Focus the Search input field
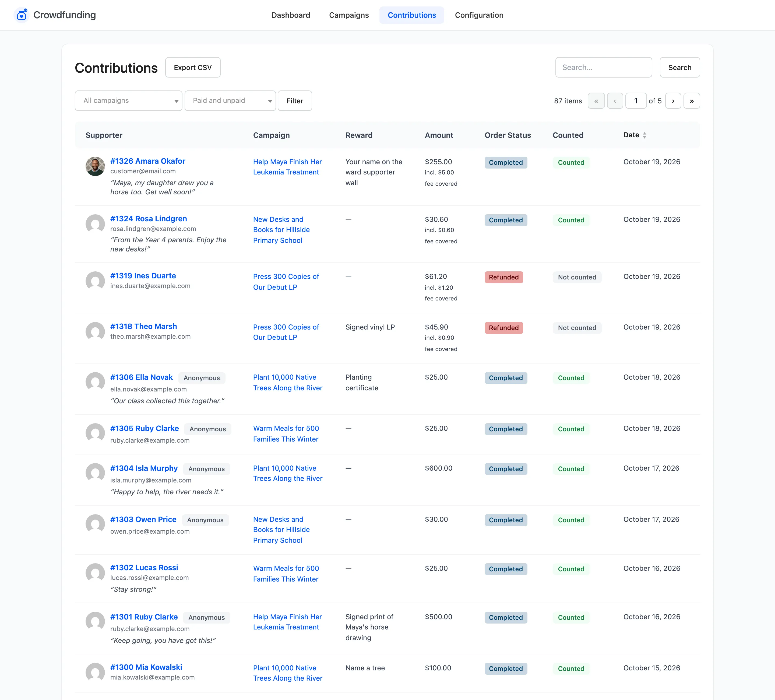The image size is (775, 700). pos(604,67)
